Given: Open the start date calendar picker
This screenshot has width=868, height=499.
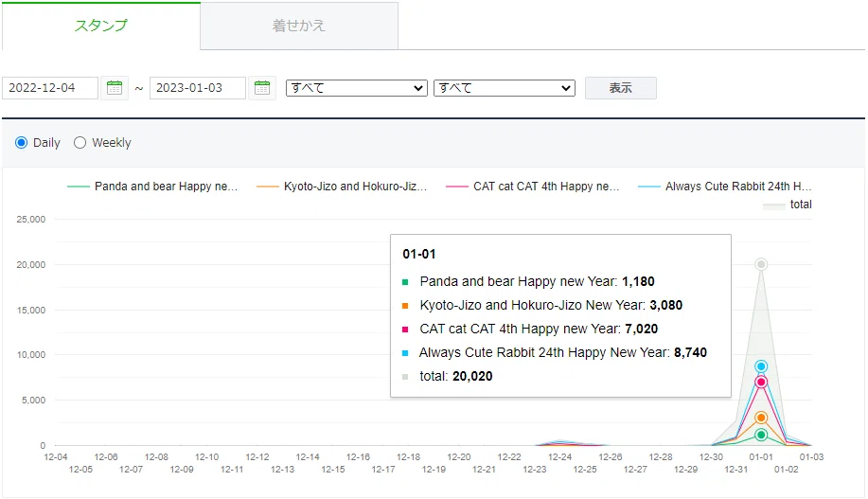Looking at the screenshot, I should point(115,87).
